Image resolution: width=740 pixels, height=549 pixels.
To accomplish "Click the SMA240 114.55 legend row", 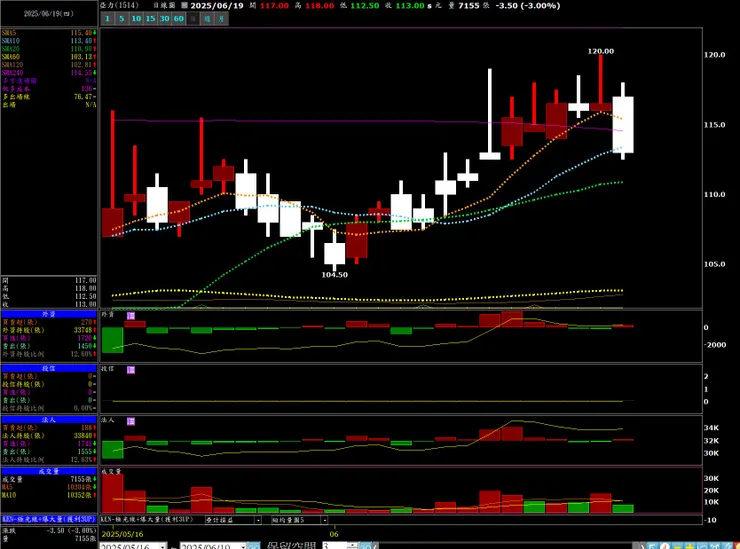I will 49,73.
